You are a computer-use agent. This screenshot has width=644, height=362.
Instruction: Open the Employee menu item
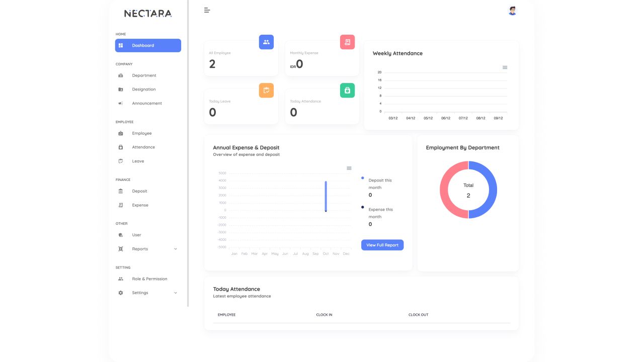[x=148, y=133]
